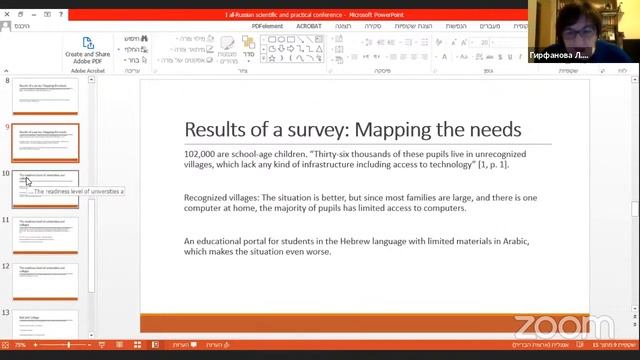
Task: Click the spell check icon in status bar
Action: 580,345
